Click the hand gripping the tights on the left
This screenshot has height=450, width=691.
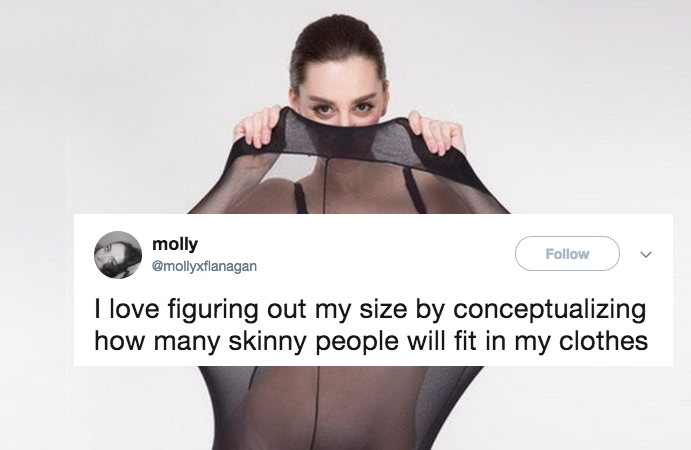pos(258,126)
